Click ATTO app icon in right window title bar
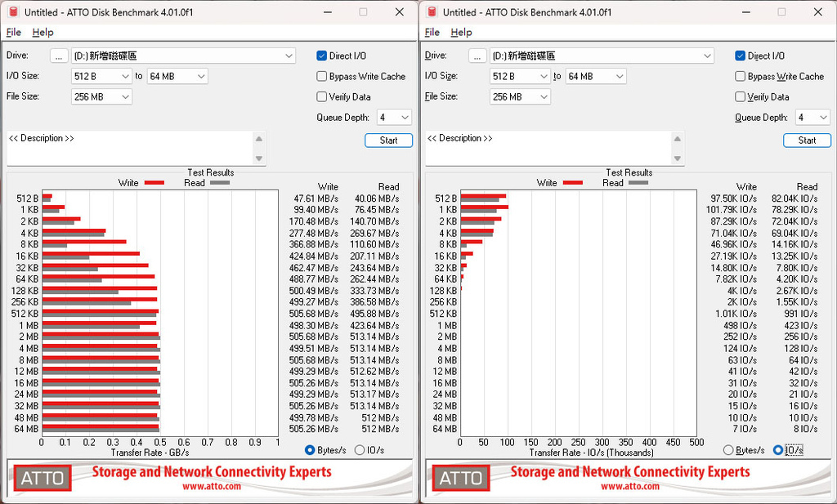Screen dimensions: 837x504 click(432, 11)
